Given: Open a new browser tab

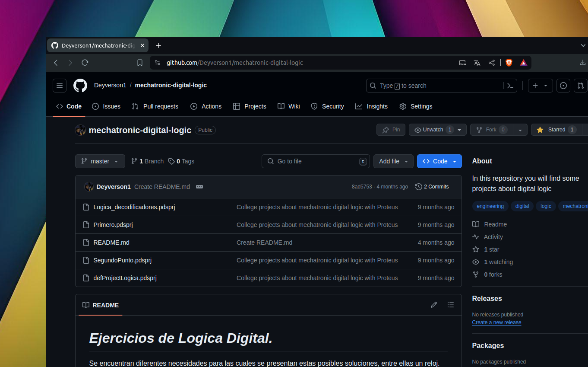Looking at the screenshot, I should (x=158, y=45).
